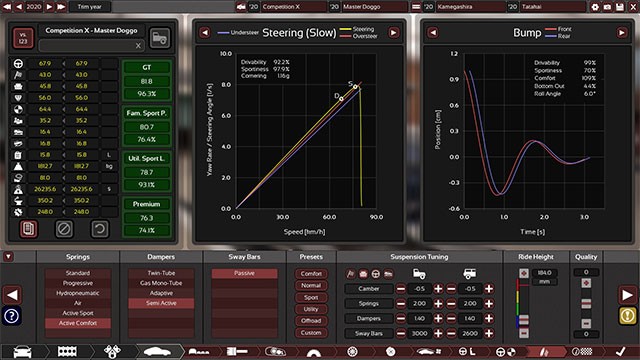The width and height of the screenshot is (640, 360).
Task: Click the steering wheel icon in Suspension Tuning
Action: pyautogui.click(x=376, y=274)
